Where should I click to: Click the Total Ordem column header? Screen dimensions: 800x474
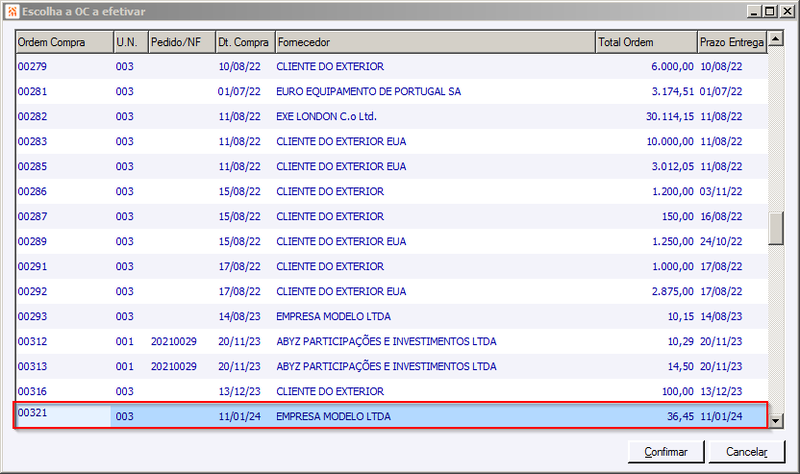click(x=646, y=42)
